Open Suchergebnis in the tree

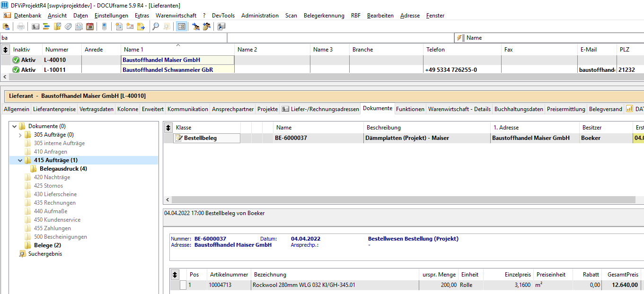pyautogui.click(x=45, y=254)
